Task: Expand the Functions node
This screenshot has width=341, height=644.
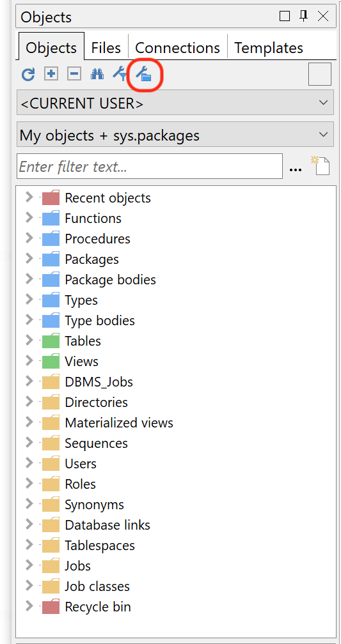Action: click(29, 218)
